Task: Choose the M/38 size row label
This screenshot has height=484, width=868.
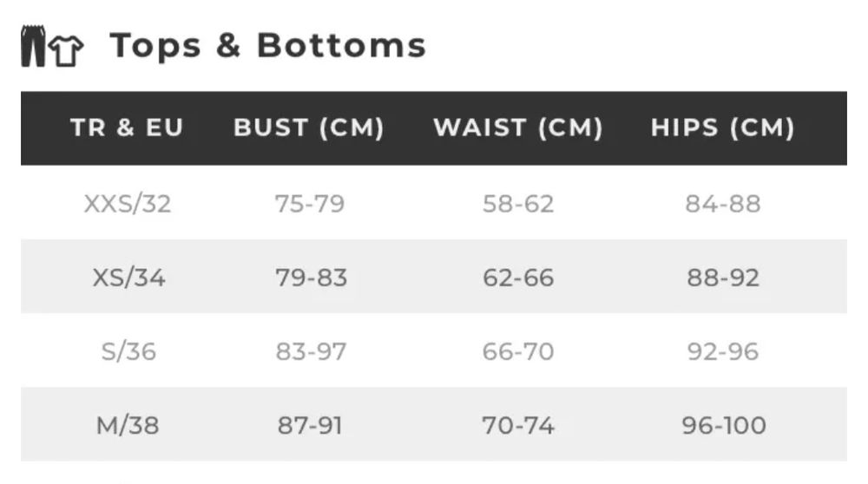Action: click(x=128, y=426)
